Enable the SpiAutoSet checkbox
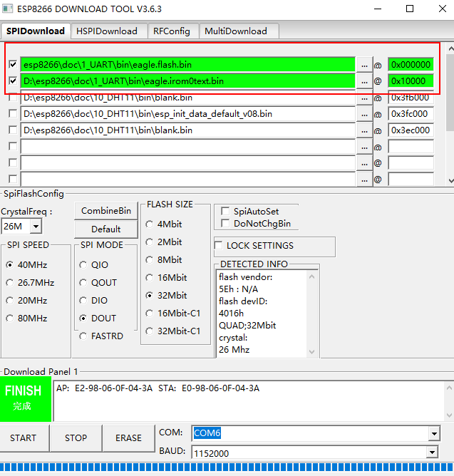The image size is (454, 476). (x=225, y=211)
